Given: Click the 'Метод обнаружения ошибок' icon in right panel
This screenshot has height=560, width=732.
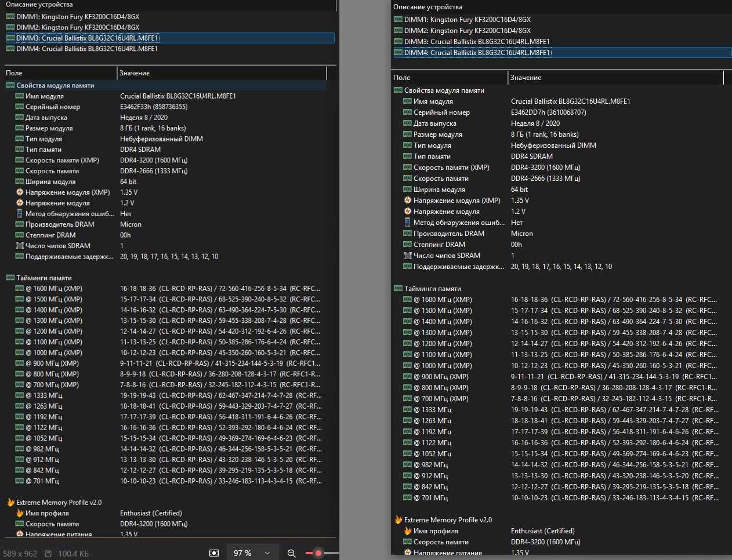Looking at the screenshot, I should click(x=408, y=223).
